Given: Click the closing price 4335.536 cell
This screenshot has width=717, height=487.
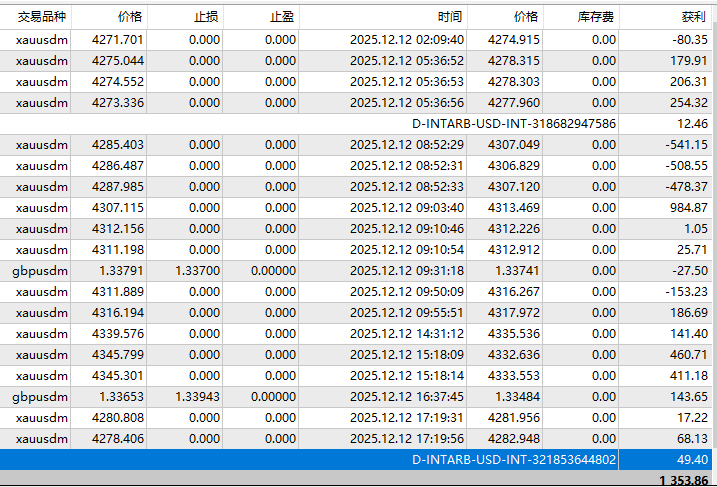Looking at the screenshot, I should [513, 333].
